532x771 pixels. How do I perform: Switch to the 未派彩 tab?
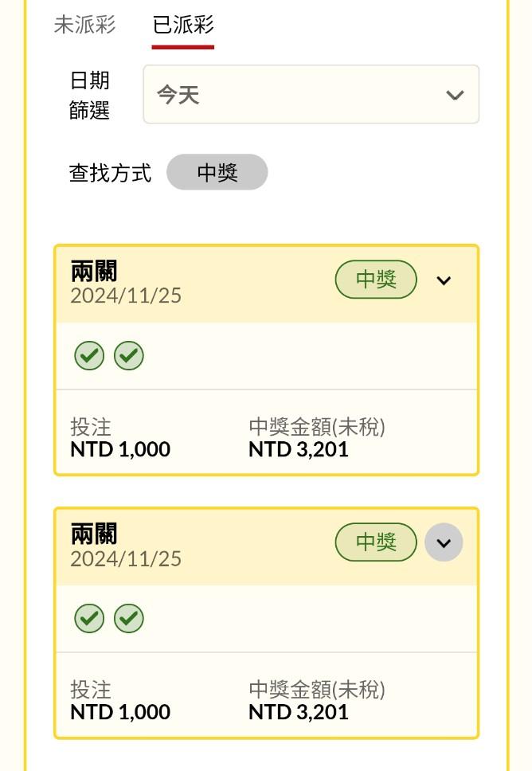84,25
